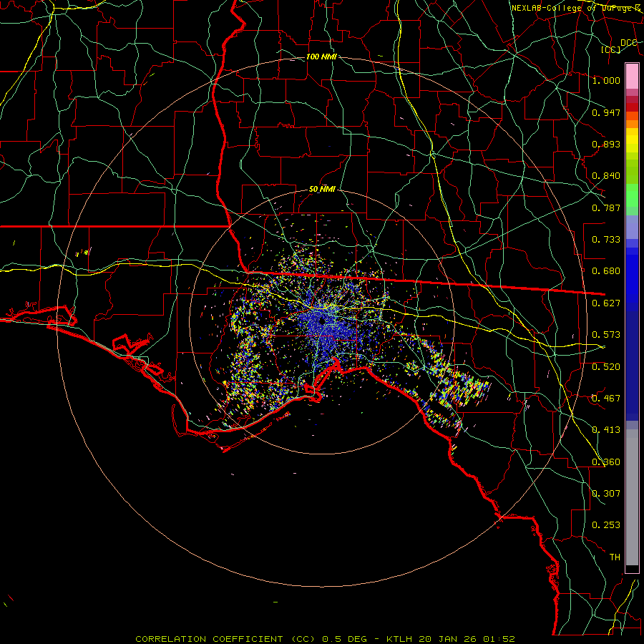The image size is (644, 644).
Task: Select the 0.307 color scale value
Action: pyautogui.click(x=606, y=494)
